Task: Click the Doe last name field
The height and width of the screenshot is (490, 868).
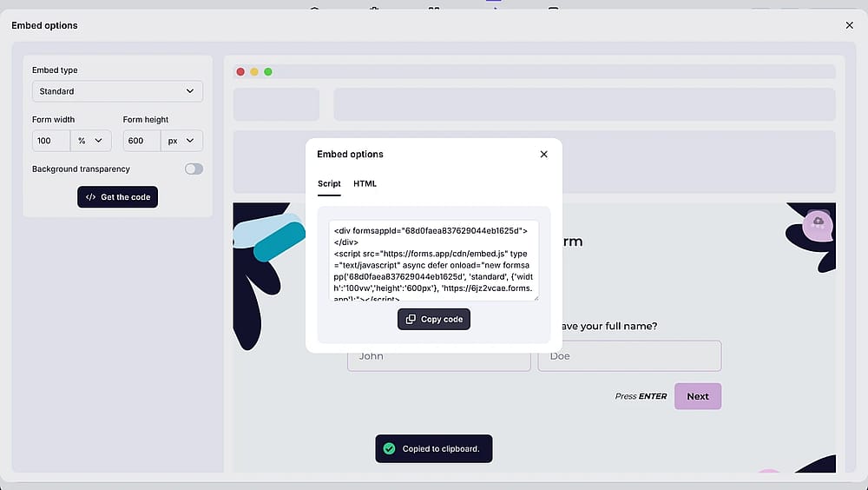Action: click(x=629, y=356)
